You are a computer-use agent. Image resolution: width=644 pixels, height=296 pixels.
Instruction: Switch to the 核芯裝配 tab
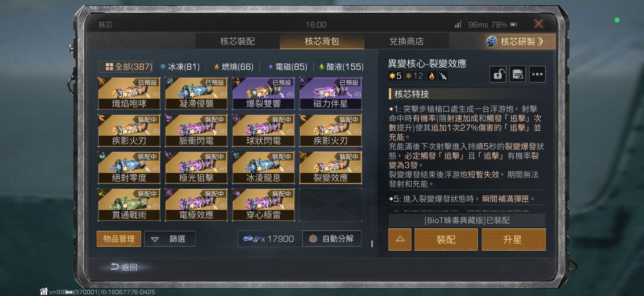[237, 41]
